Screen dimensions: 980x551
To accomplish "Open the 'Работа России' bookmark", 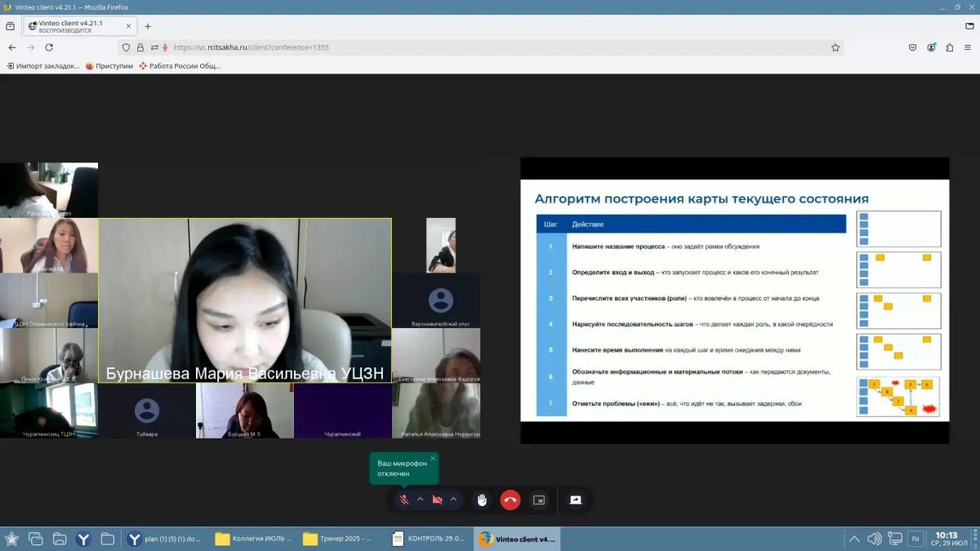I will 180,66.
